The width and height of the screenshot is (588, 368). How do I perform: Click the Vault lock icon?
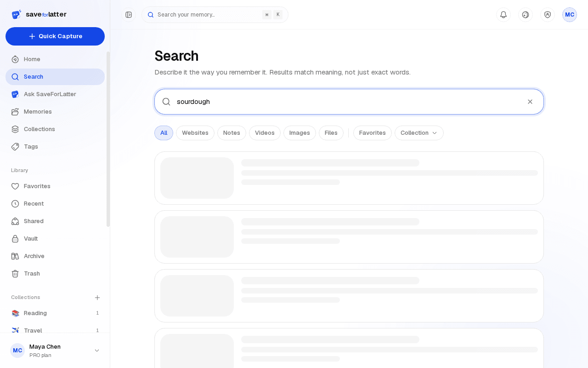tap(15, 239)
